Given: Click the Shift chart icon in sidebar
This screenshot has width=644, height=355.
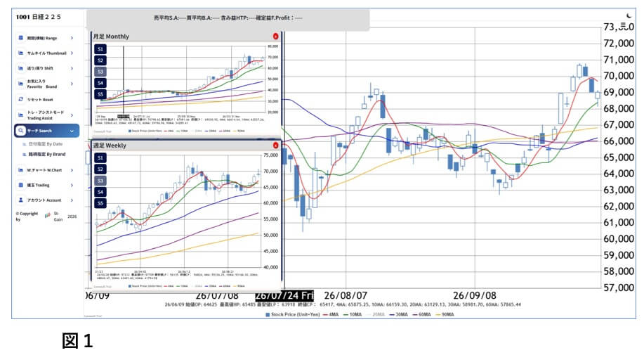Looking at the screenshot, I should pyautogui.click(x=21, y=68).
